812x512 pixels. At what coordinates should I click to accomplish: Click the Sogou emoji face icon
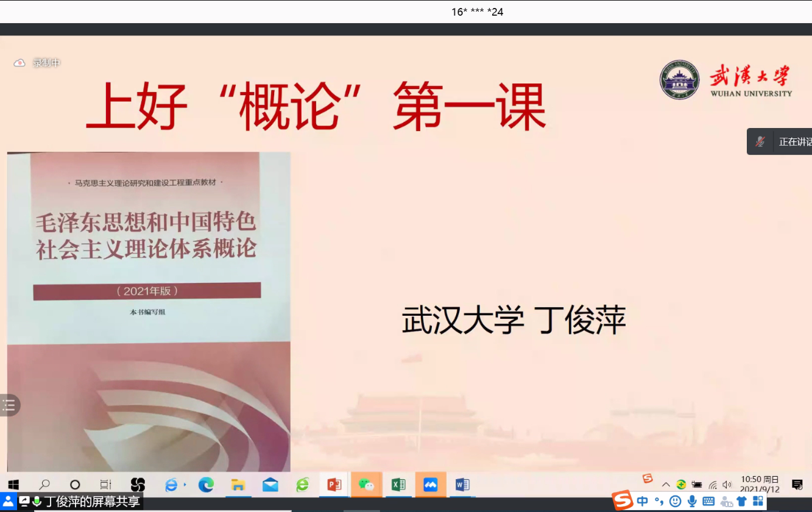click(x=675, y=501)
